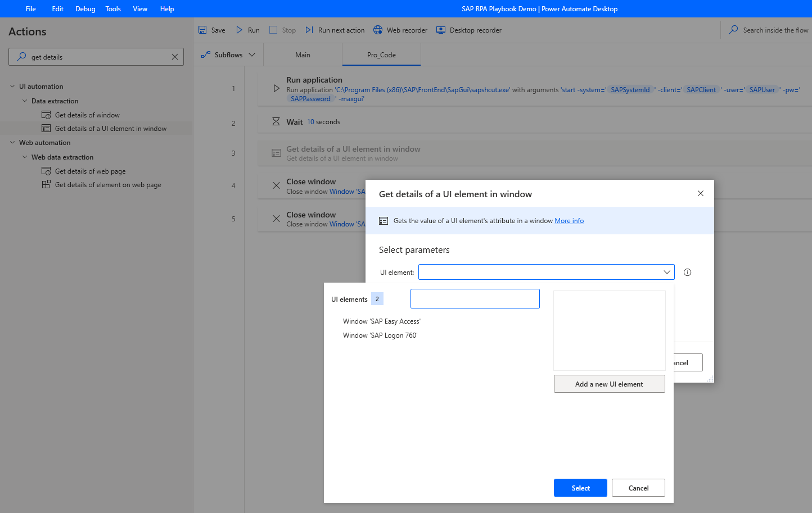Viewport: 812px width, 513px height.
Task: Clear the 'get details' search with the X icon
Action: coord(175,56)
